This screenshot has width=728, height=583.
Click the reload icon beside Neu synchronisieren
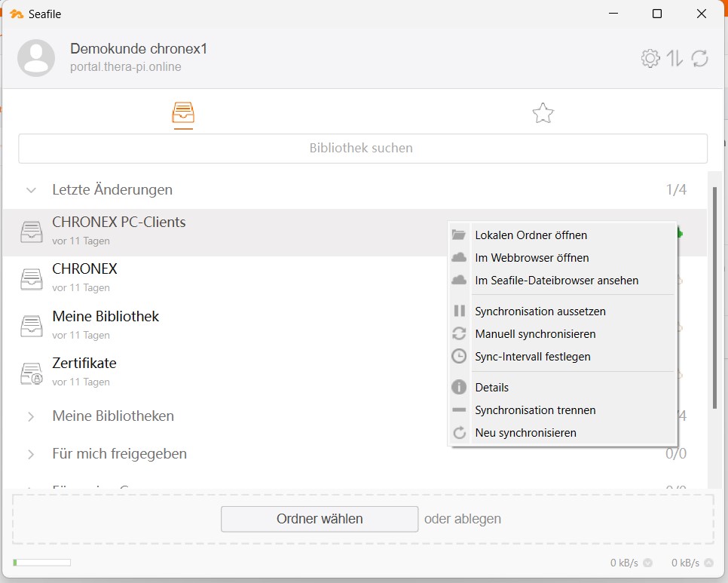tap(459, 432)
